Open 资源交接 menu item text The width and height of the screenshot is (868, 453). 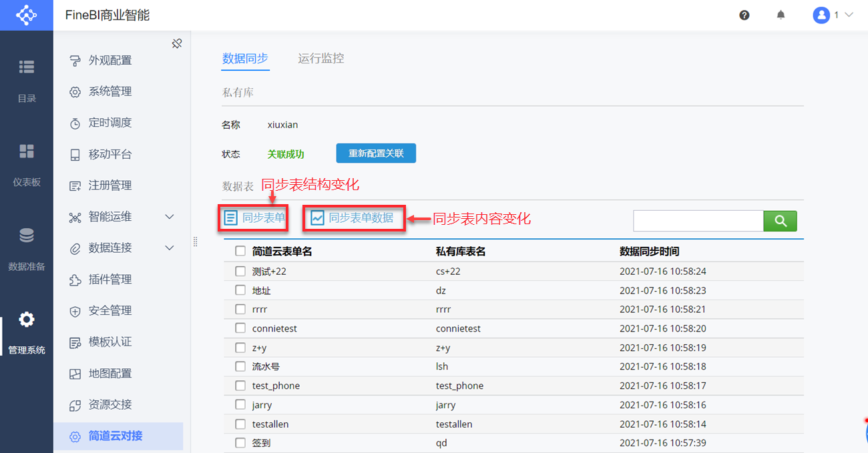[110, 405]
